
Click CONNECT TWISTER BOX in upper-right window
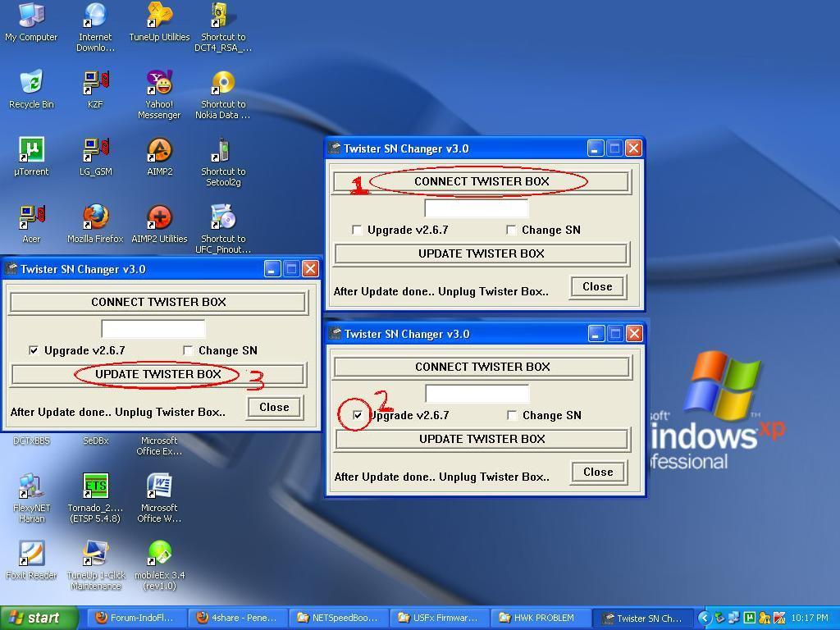click(482, 181)
